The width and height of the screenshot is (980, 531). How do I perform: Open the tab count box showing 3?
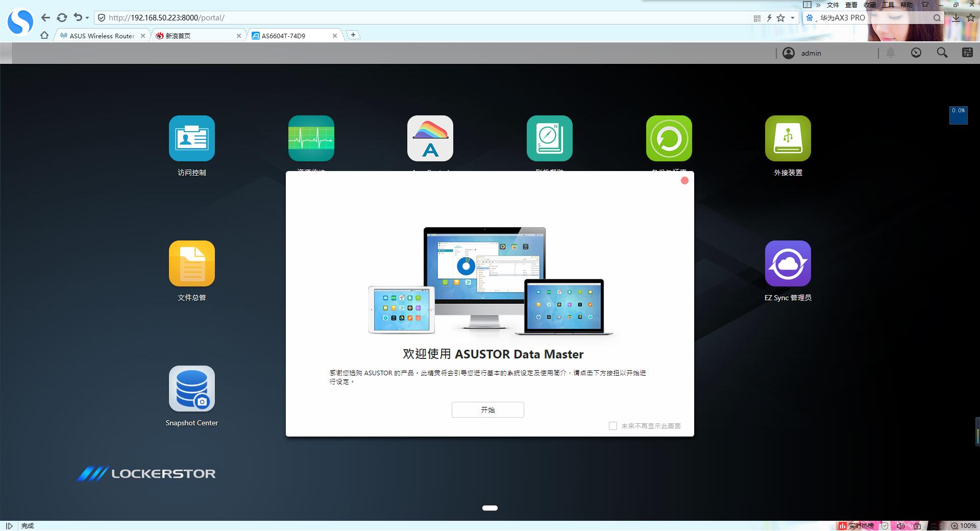[x=807, y=5]
